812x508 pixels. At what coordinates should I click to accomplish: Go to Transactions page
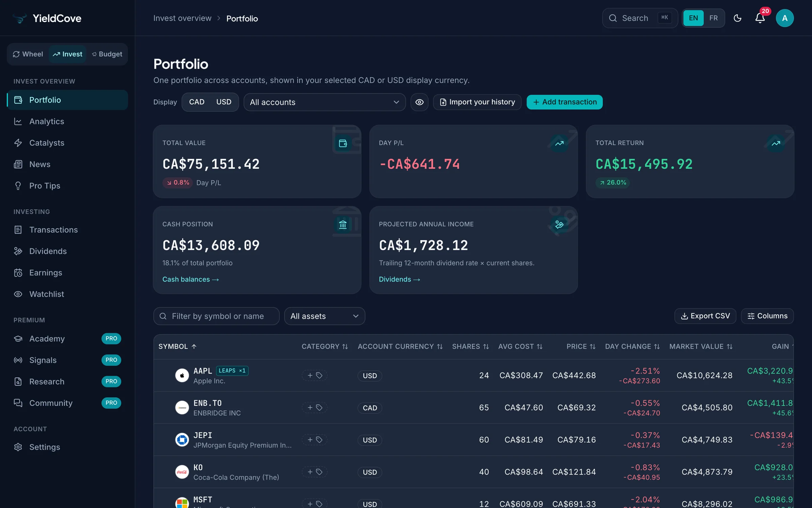(x=67, y=230)
